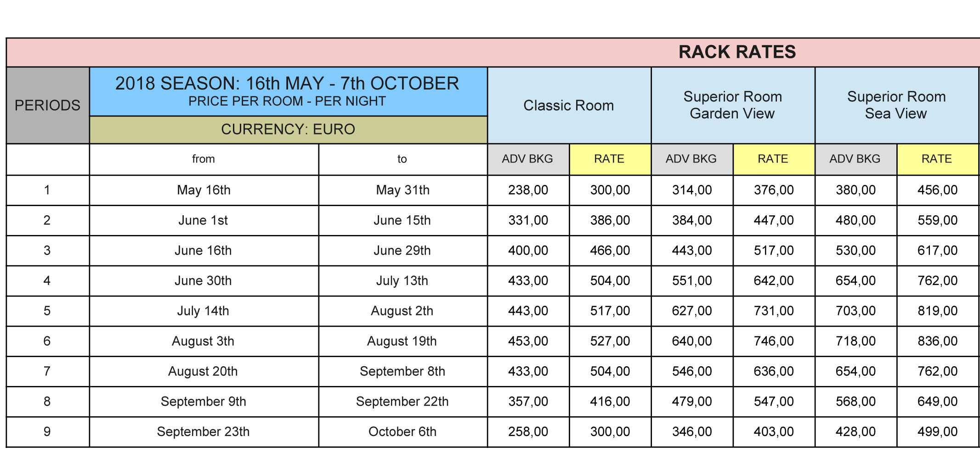This screenshot has width=980, height=453.
Task: Click ADV BKG header under Classic Room
Action: pyautogui.click(x=527, y=159)
